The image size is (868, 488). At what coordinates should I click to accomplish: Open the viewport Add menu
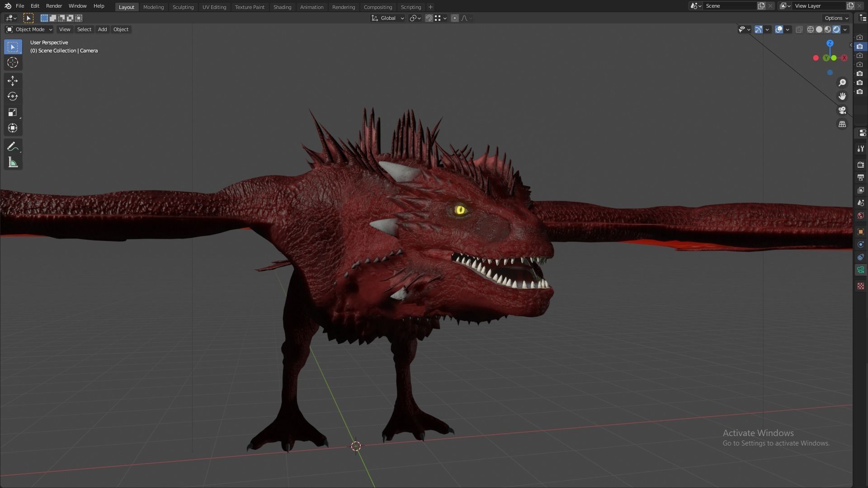(x=102, y=29)
